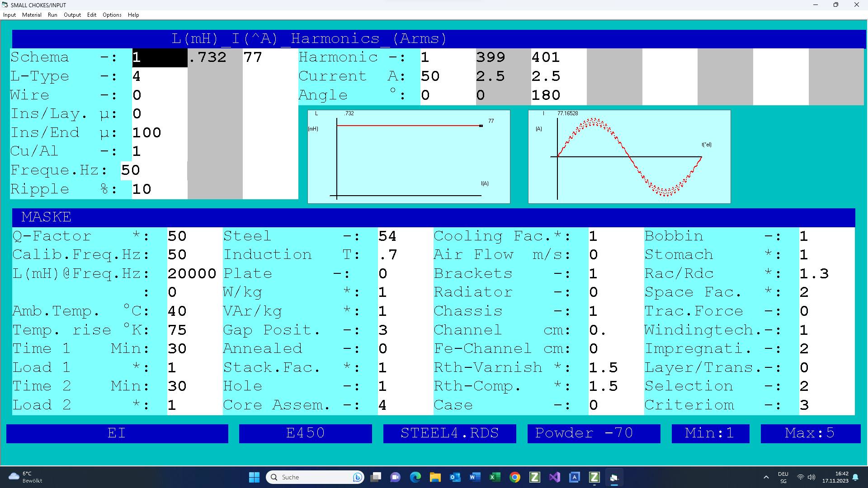Click the Max:5 button
Image resolution: width=868 pixels, height=488 pixels.
point(811,433)
